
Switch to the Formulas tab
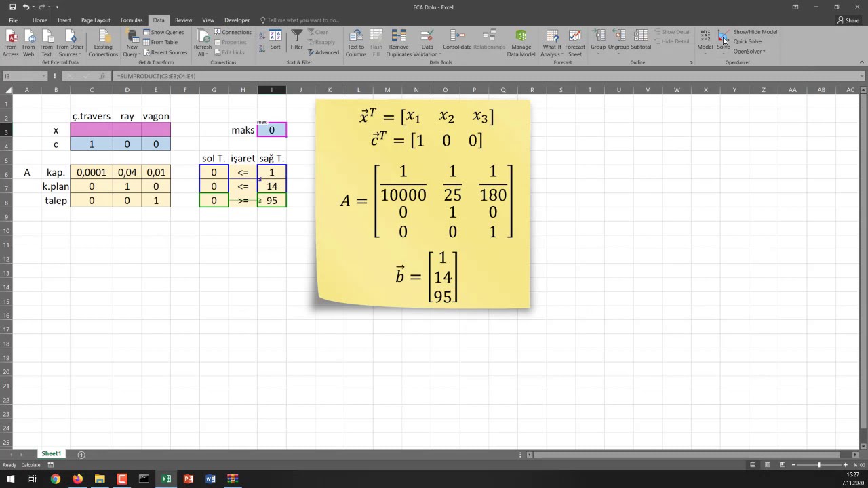132,20
